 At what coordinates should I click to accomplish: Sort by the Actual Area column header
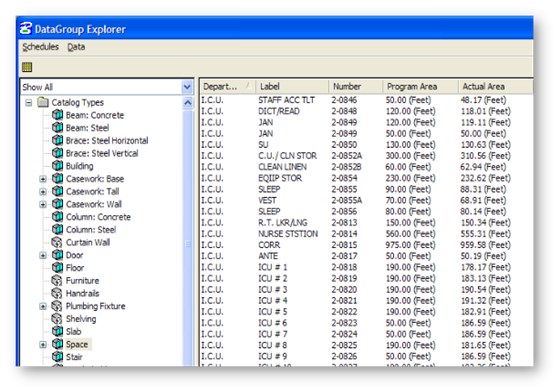(496, 86)
